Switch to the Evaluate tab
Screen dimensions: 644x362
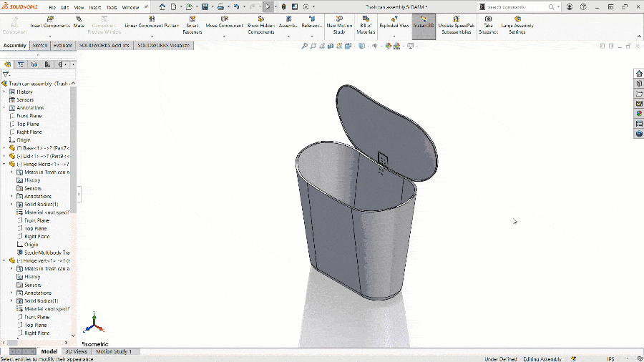(x=62, y=45)
